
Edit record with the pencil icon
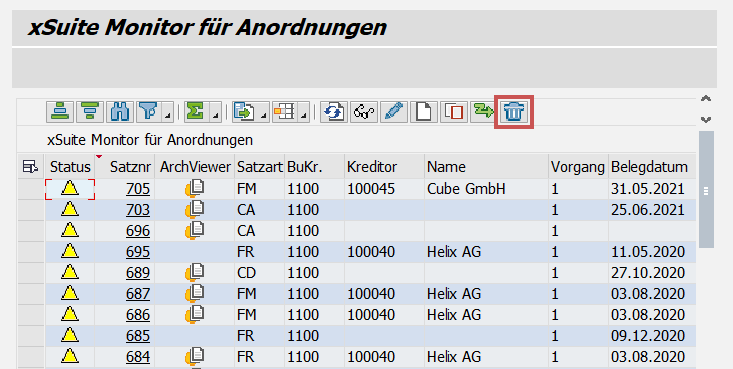[x=394, y=112]
